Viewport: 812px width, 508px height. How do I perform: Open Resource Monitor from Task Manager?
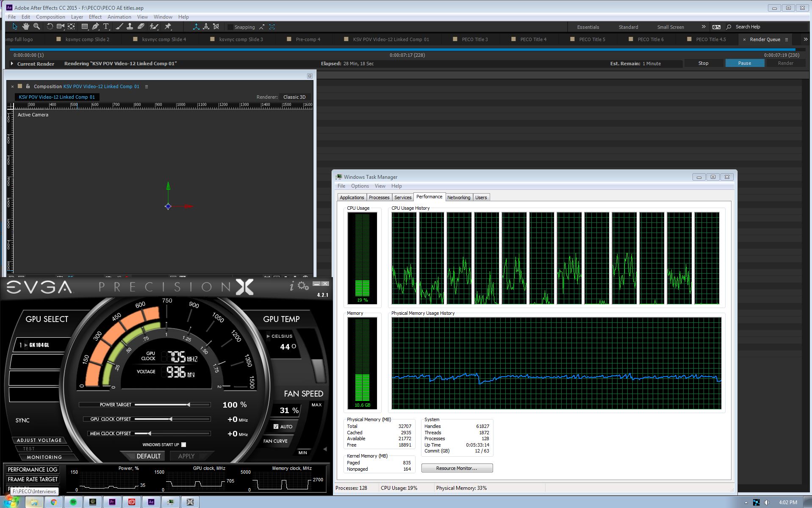coord(457,468)
